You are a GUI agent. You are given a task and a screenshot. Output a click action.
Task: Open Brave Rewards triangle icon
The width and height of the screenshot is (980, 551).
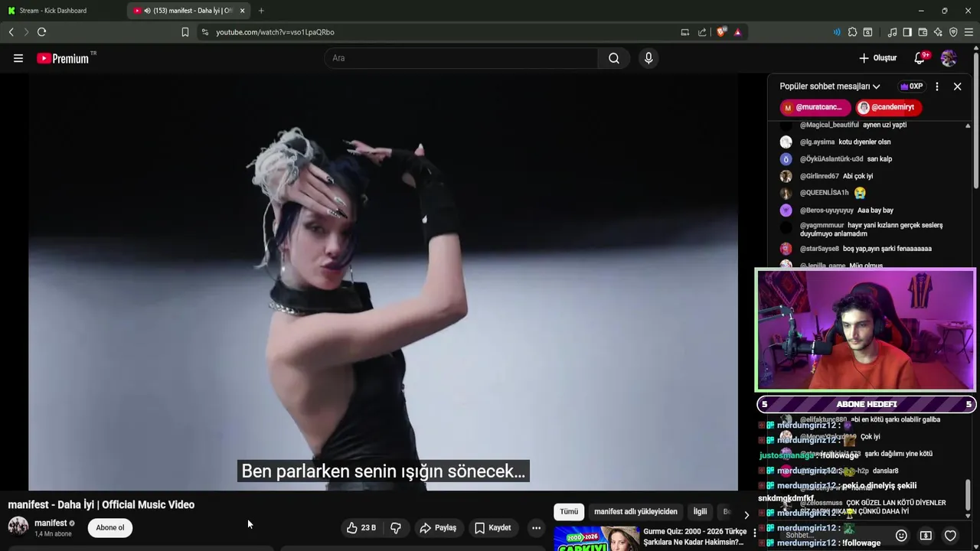(x=737, y=32)
